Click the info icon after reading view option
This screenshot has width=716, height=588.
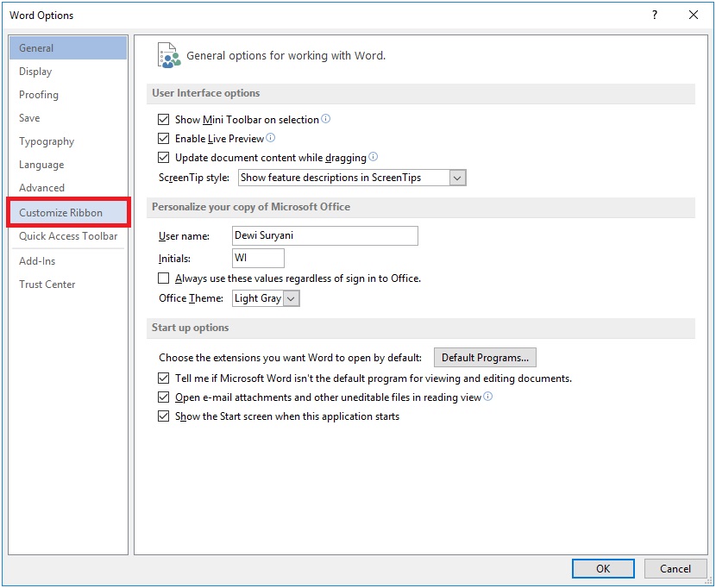pos(487,397)
